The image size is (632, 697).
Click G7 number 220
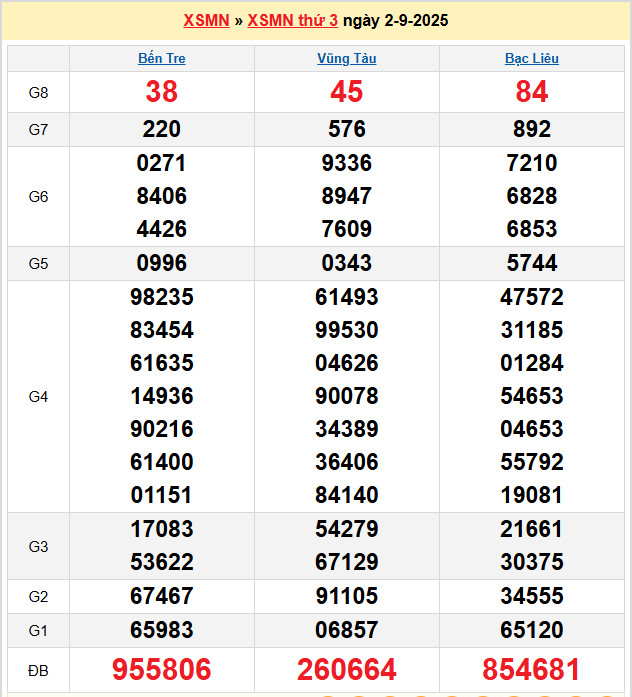(x=162, y=129)
